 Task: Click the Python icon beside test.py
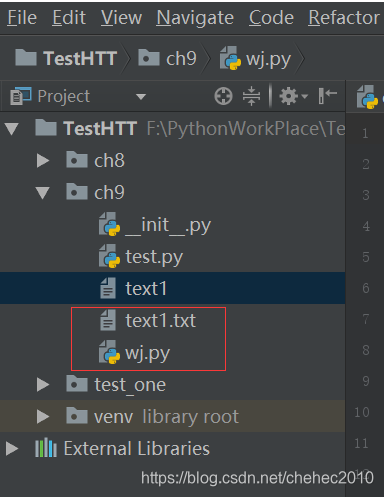click(x=109, y=256)
